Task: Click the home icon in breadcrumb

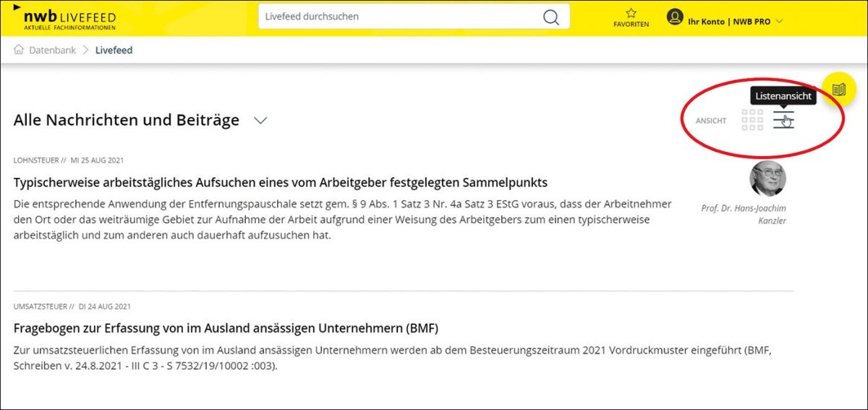Action: pos(19,50)
